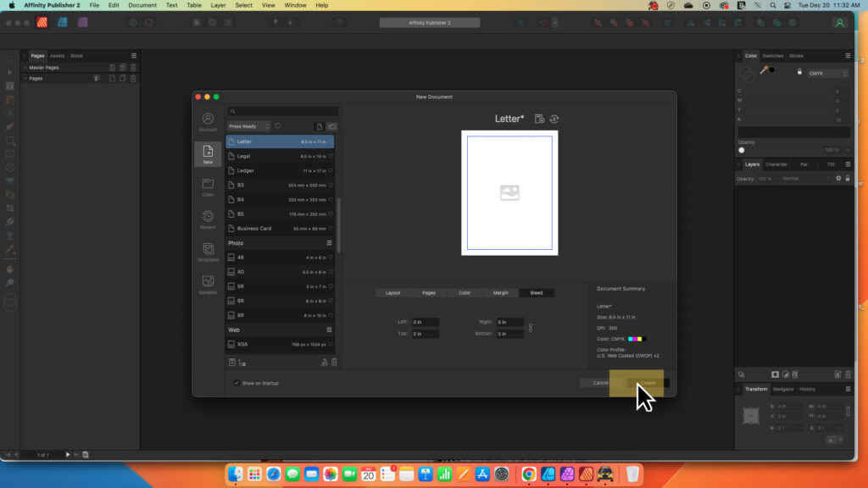This screenshot has height=488, width=868.
Task: Open the Press Ready preset category dropdown
Action: (248, 126)
